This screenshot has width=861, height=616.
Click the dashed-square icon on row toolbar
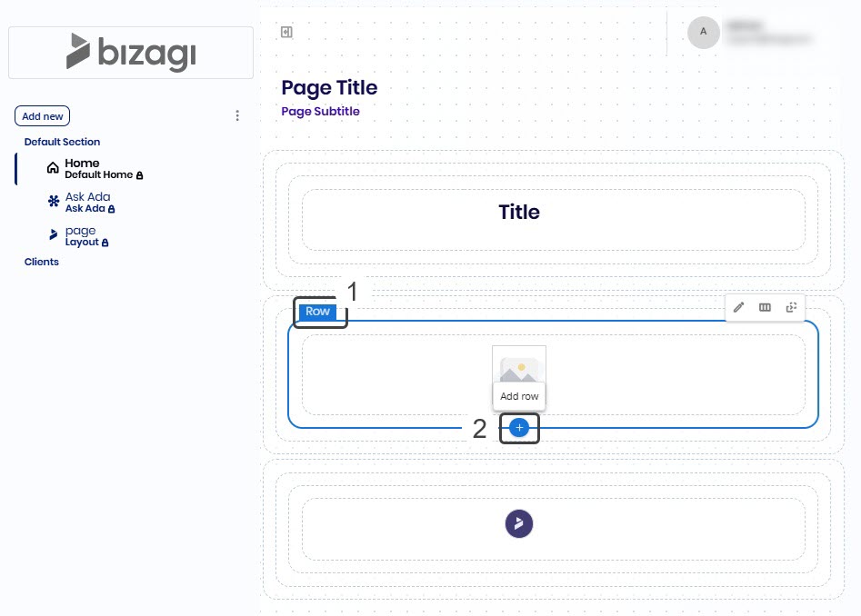click(x=791, y=307)
